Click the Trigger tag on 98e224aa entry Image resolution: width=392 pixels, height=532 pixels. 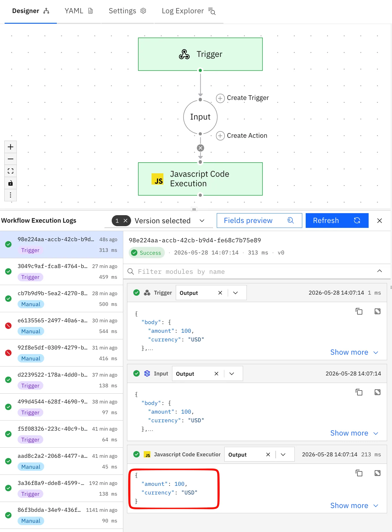click(30, 250)
